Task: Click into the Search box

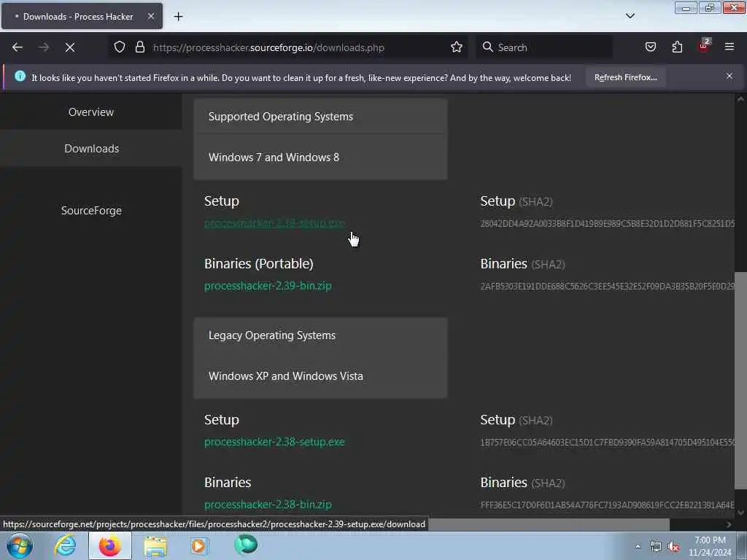Action: (544, 47)
